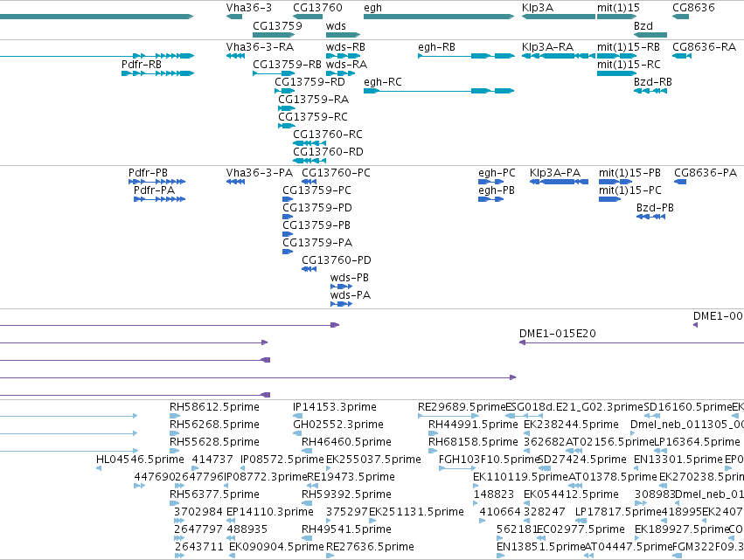
Task: Pick the CG13760-PD protein label
Action: click(x=337, y=260)
